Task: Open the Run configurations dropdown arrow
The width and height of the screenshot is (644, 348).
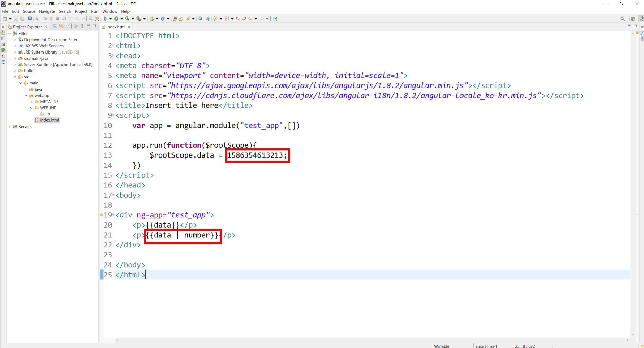Action: coord(121,19)
